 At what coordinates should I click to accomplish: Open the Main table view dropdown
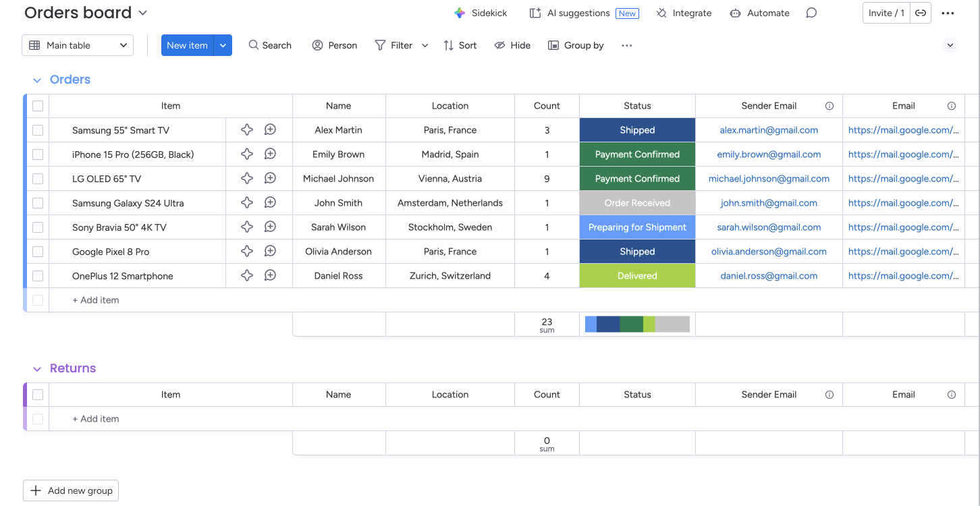tap(78, 45)
